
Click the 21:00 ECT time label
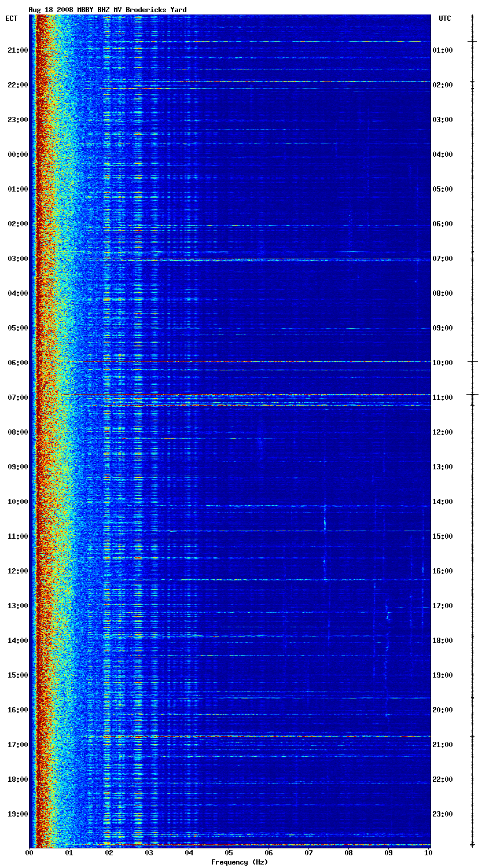pyautogui.click(x=18, y=50)
